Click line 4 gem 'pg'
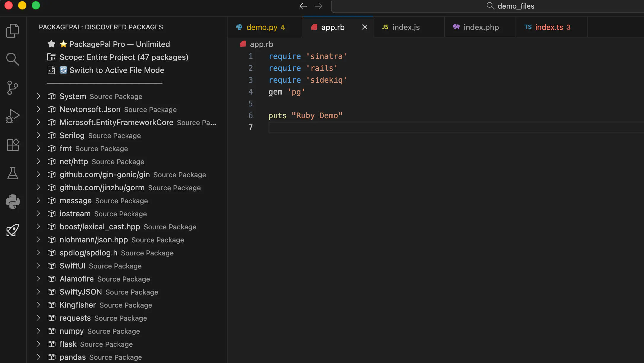Image resolution: width=644 pixels, height=363 pixels. pos(287,92)
